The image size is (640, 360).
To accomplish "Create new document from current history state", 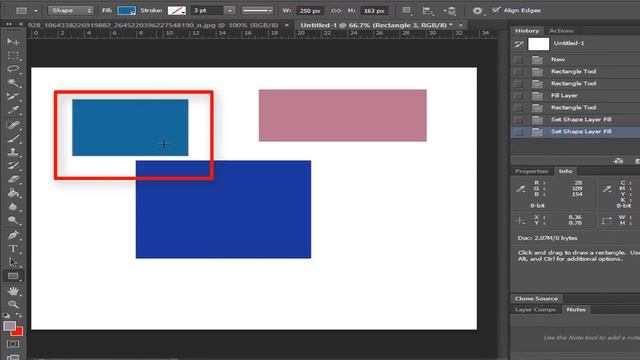I will pos(618,161).
